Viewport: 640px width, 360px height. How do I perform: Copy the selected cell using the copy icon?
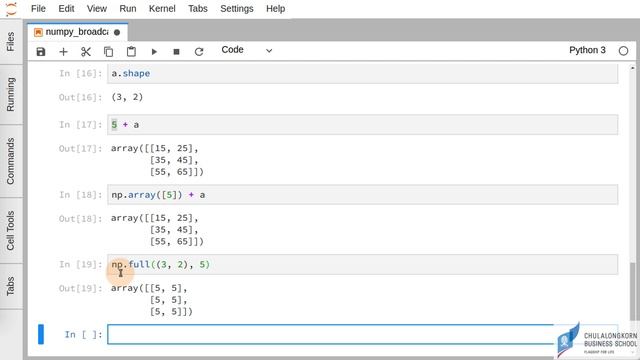tap(108, 52)
